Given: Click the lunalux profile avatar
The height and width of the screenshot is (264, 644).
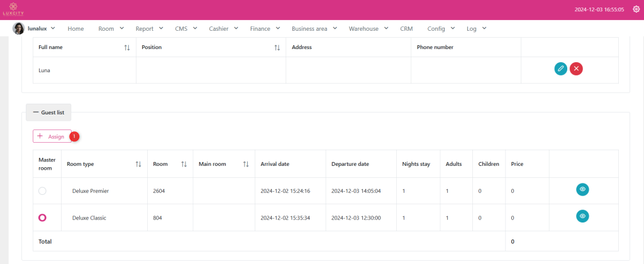Looking at the screenshot, I should pos(19,28).
